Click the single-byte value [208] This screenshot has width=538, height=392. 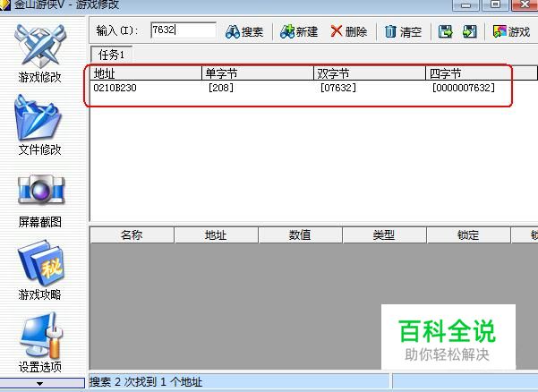coord(220,88)
